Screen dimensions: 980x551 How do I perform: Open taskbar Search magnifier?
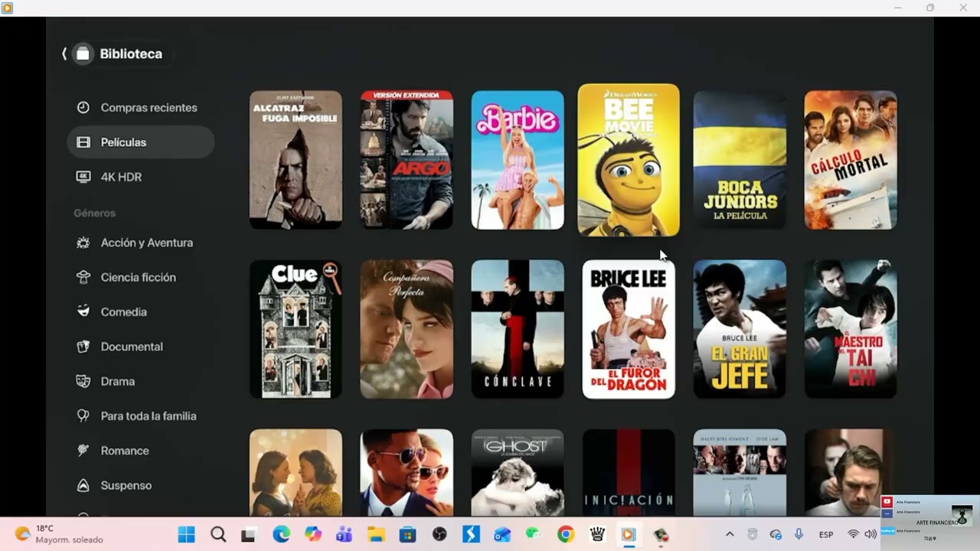pos(218,534)
